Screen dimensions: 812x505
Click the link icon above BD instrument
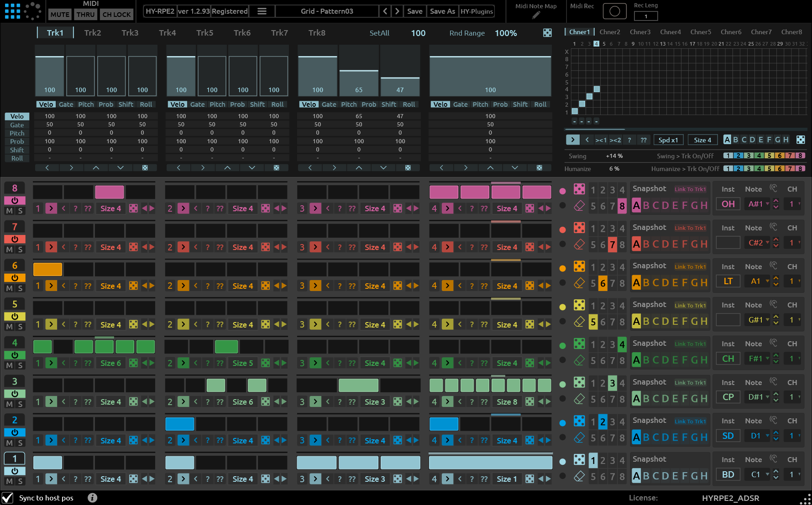[x=773, y=458]
